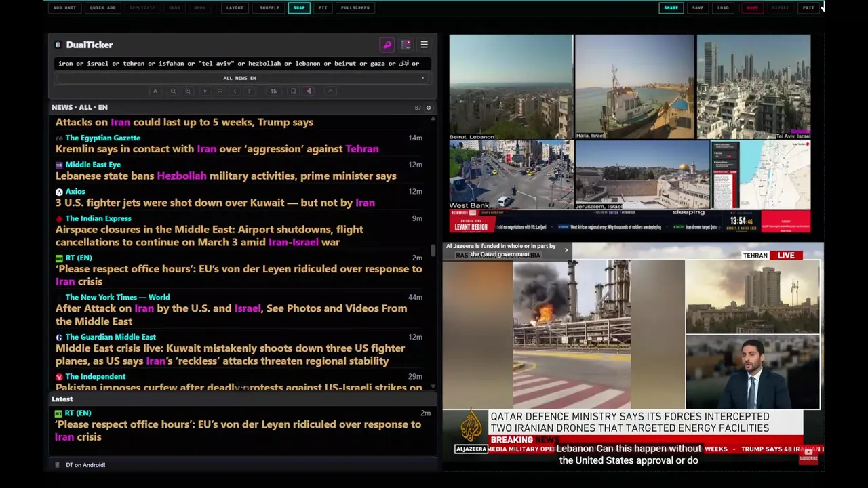Open the DualTicker hamburger menu
Viewport: 868px width, 488px height.
[x=424, y=45]
